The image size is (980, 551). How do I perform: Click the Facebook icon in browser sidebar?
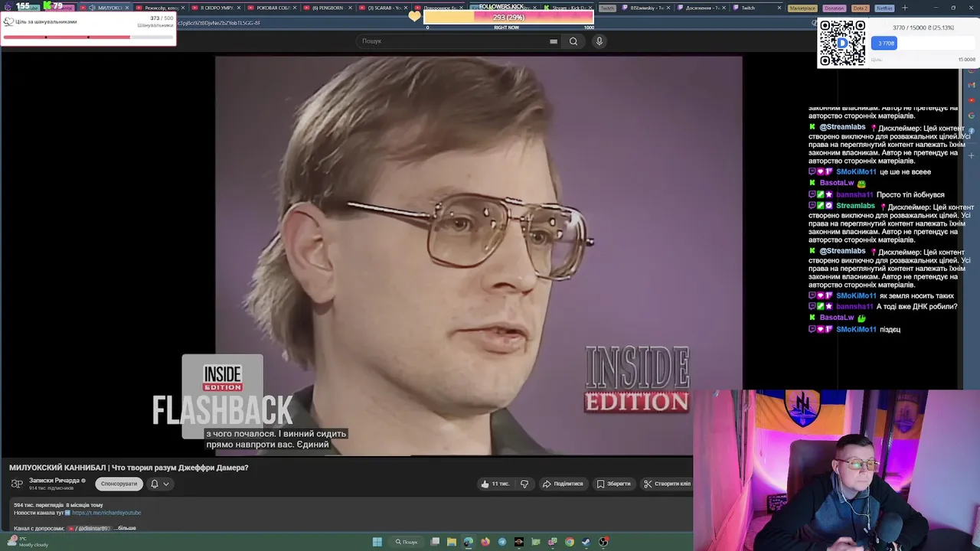[971, 131]
